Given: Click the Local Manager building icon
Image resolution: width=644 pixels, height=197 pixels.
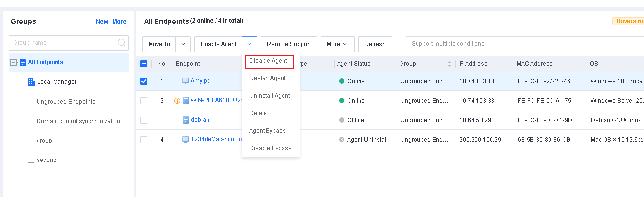Looking at the screenshot, I should click(31, 82).
